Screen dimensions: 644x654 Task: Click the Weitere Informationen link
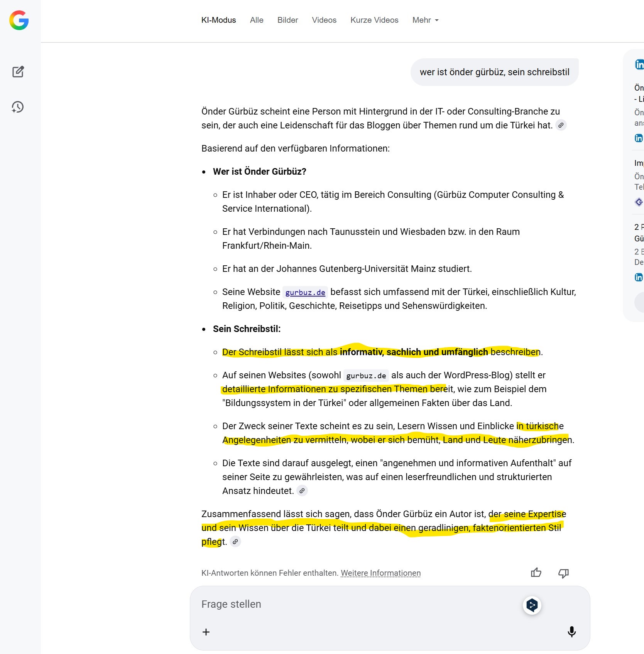380,573
